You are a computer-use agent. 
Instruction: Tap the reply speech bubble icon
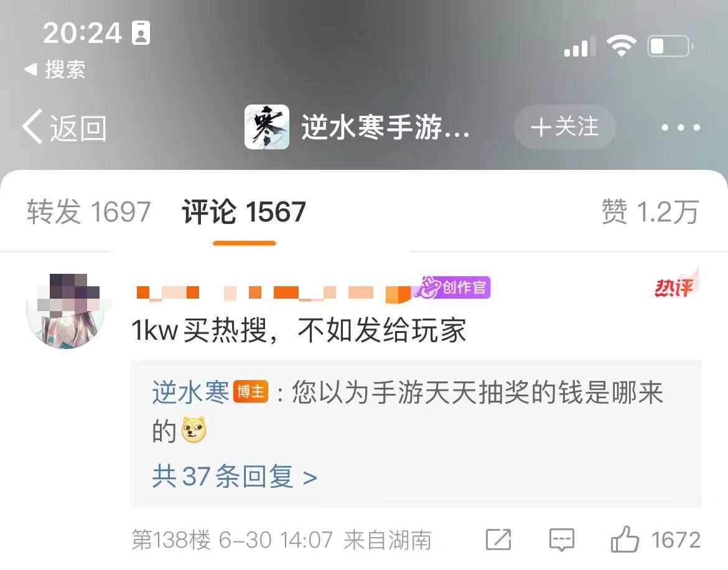click(561, 540)
